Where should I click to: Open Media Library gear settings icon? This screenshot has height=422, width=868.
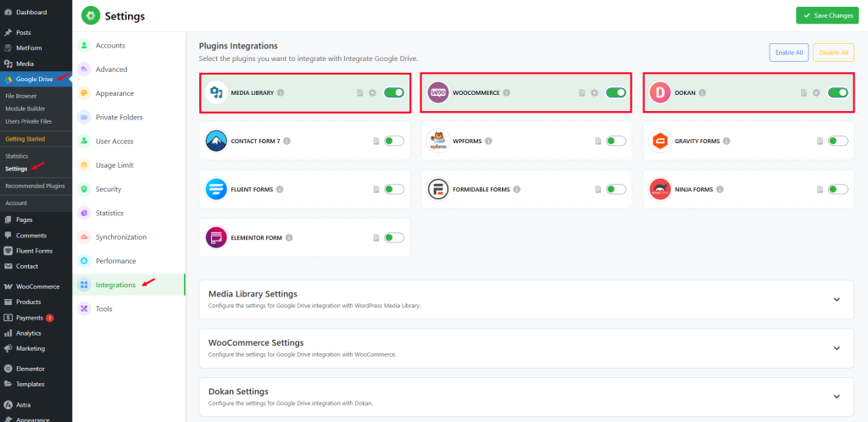click(373, 93)
